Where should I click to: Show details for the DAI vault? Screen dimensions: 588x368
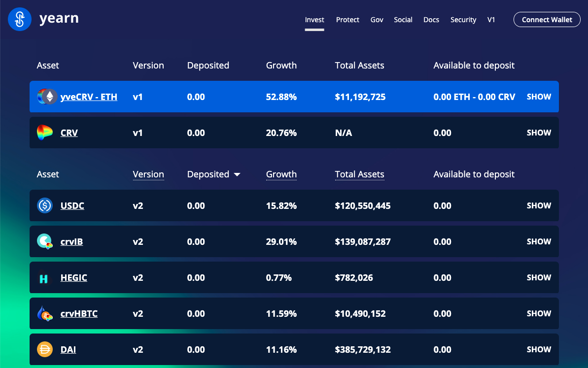[x=539, y=349]
